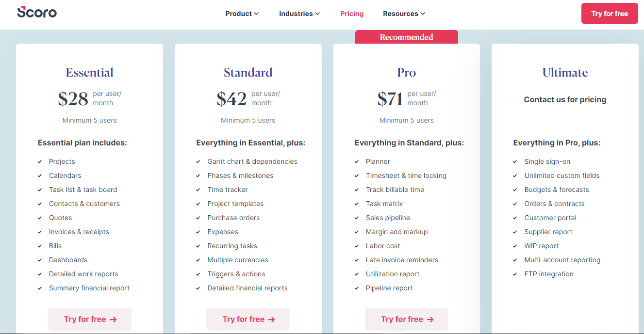Open the Industries dropdown

point(299,14)
